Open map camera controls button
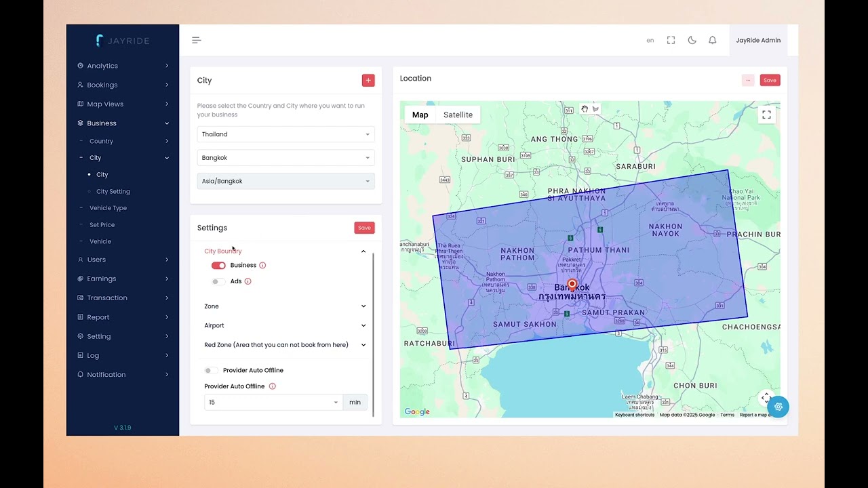The image size is (868, 488). coord(766,397)
